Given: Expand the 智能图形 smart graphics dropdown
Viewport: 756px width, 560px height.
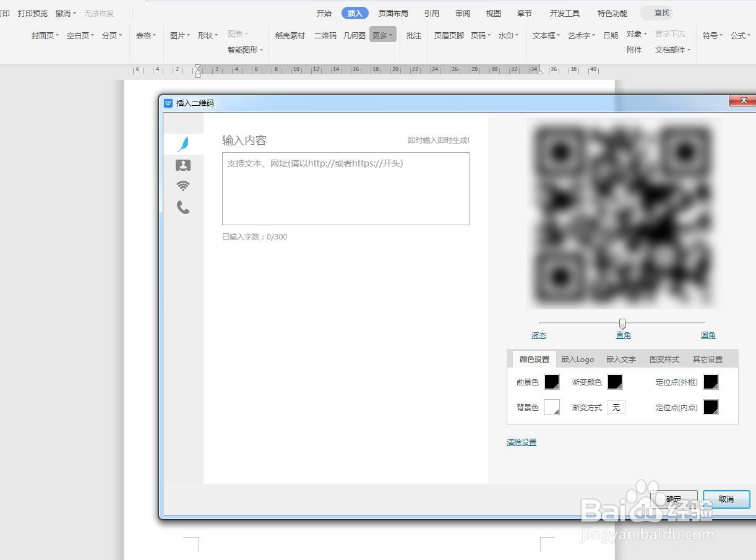Looking at the screenshot, I should click(x=245, y=50).
